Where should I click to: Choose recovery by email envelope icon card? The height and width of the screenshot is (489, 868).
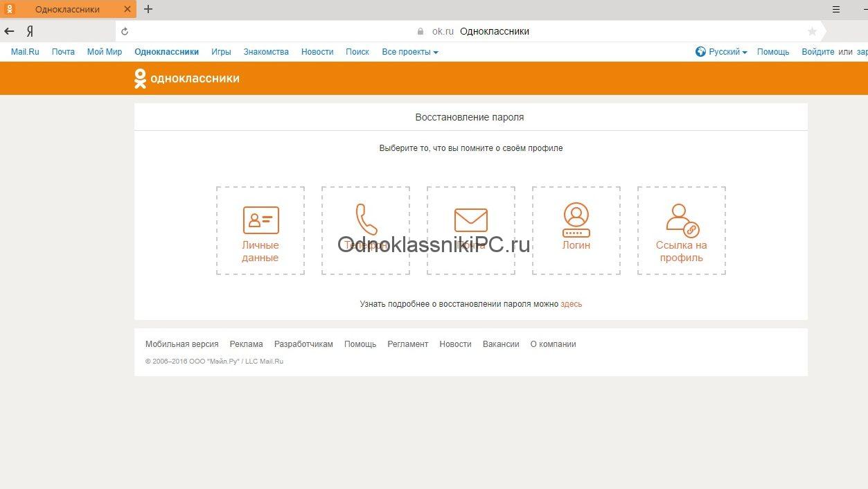tap(471, 231)
